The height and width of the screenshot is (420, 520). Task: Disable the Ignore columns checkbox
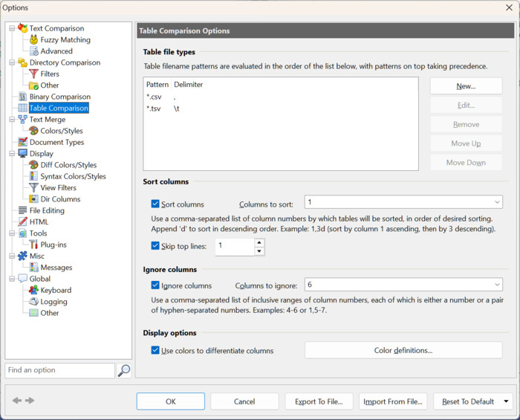[x=155, y=285]
